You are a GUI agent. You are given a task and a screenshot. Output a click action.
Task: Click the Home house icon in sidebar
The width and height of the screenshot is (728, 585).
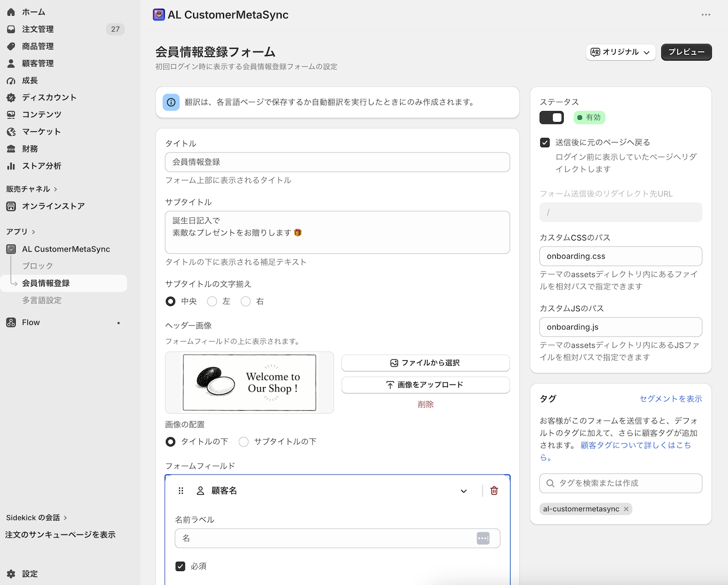pos(11,12)
